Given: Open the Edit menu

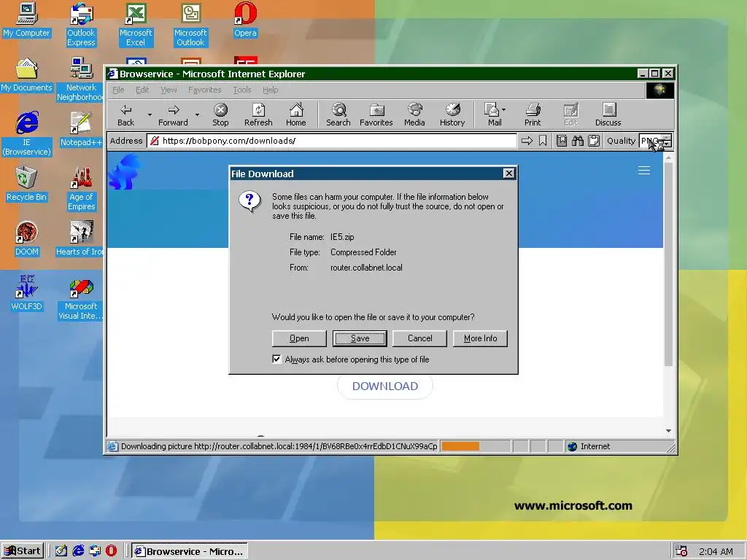Looking at the screenshot, I should tap(142, 90).
